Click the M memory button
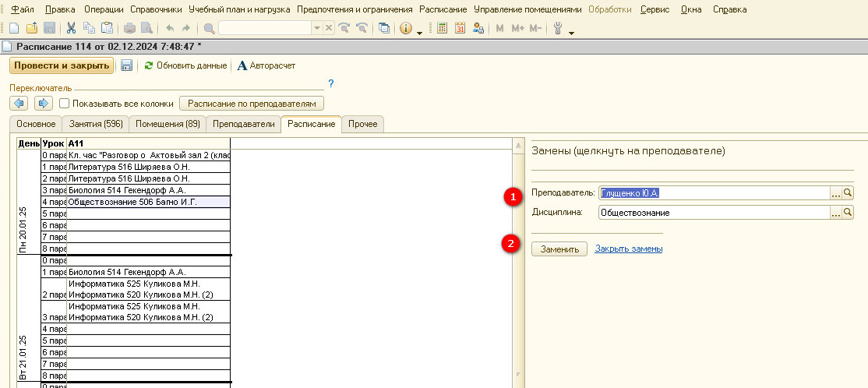Screen dimensions: 868x388 pos(499,28)
